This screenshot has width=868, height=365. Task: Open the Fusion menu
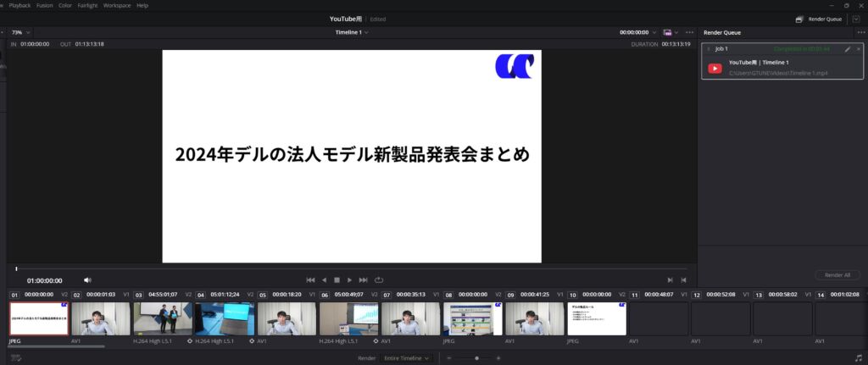coord(44,5)
